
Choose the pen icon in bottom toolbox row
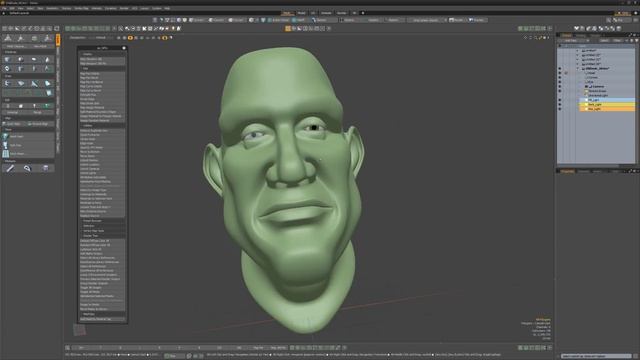pyautogui.click(x=10, y=168)
